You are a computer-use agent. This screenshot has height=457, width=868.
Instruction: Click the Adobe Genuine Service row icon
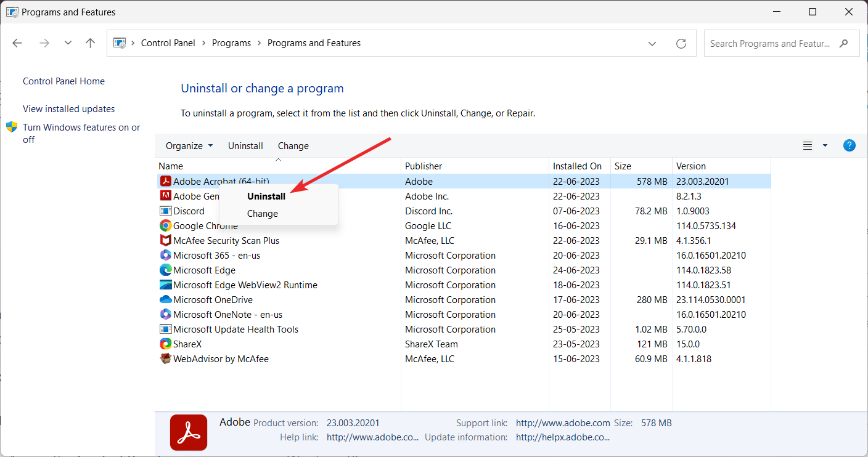click(165, 196)
